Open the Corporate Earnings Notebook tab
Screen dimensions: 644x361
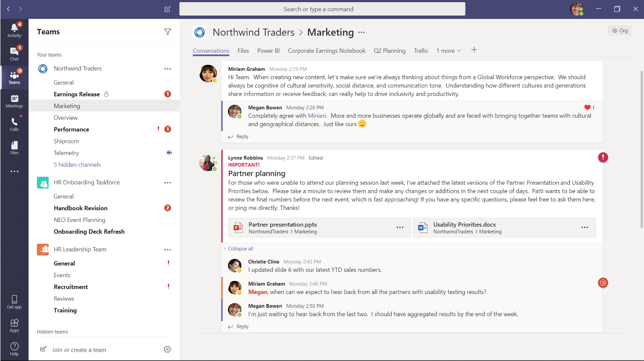327,51
